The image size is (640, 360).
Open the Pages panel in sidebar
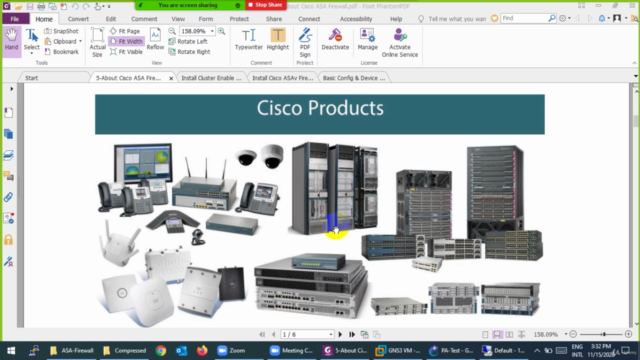tap(9, 134)
